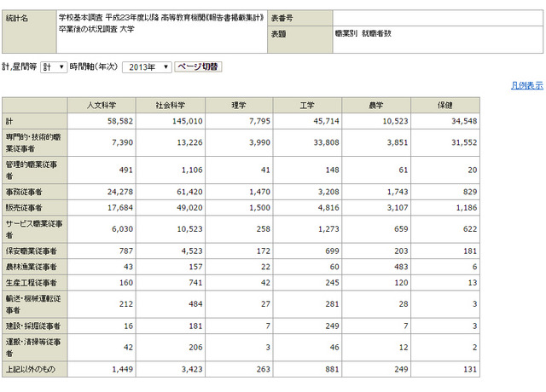Click the 表番号 label cell
Screen dimensions: 546x392
[x=300, y=18]
